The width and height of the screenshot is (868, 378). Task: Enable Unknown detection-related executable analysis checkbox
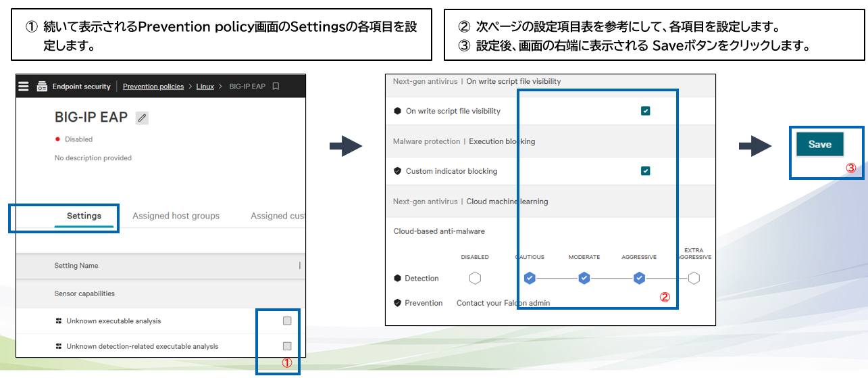point(287,346)
